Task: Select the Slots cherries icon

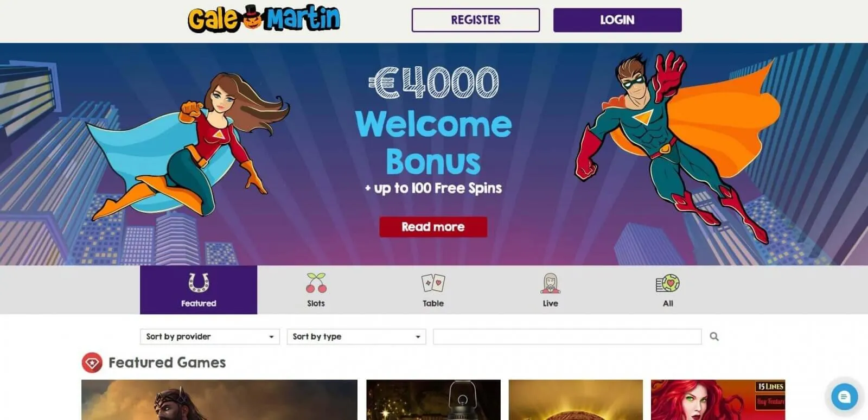Action: click(316, 283)
